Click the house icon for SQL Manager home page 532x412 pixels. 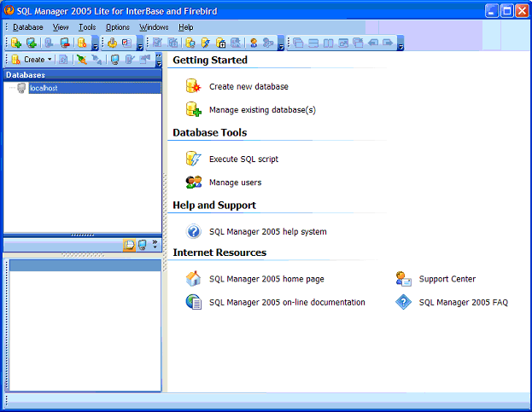pos(193,279)
